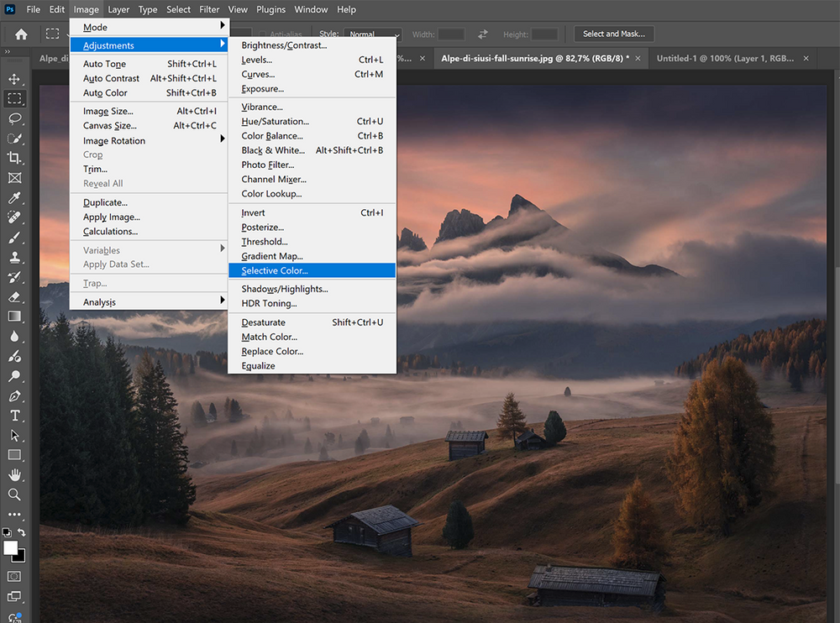This screenshot has height=623, width=840.
Task: Choose Auto Tone command
Action: (x=150, y=64)
